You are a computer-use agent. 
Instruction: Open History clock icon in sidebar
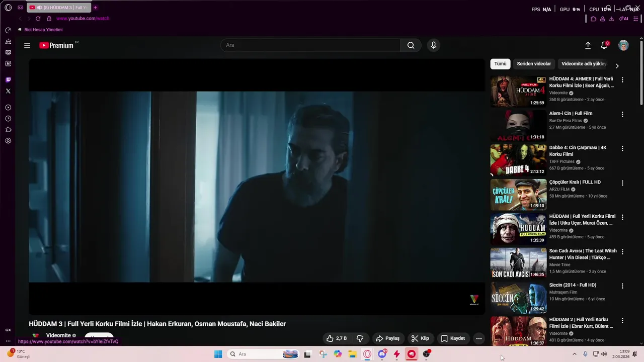tap(8, 119)
